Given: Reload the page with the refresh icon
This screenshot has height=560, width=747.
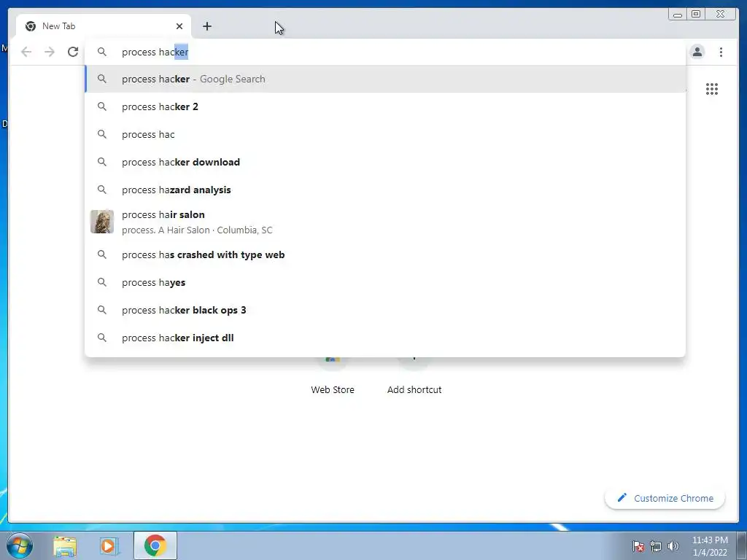Looking at the screenshot, I should click(73, 52).
